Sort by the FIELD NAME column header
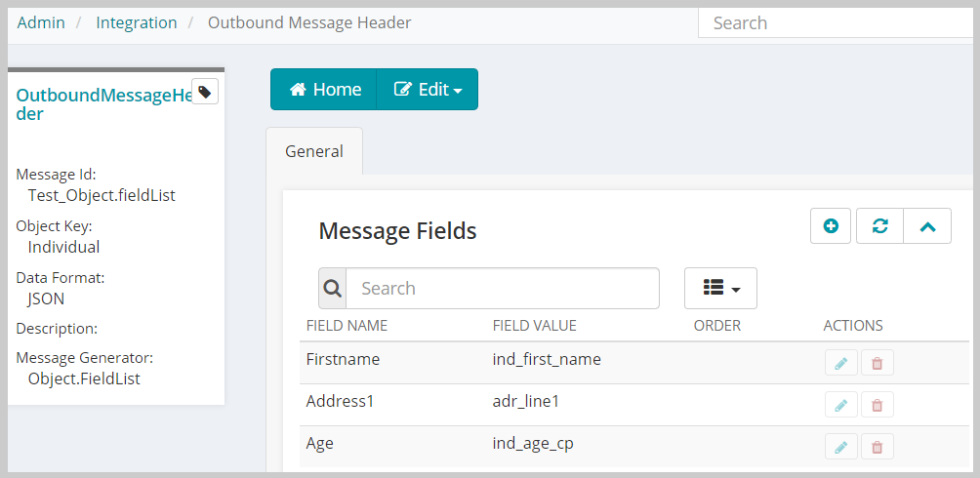 coord(347,326)
